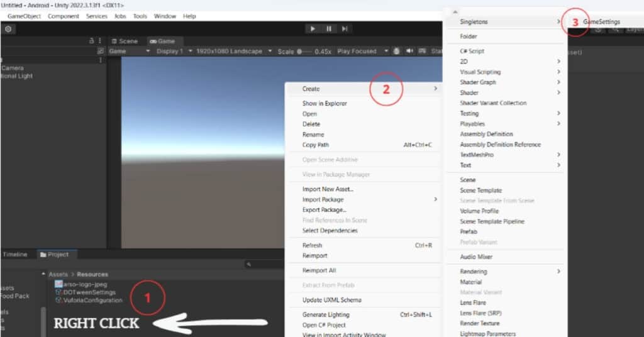Select the VuforiaConfiguration asset

[x=92, y=300]
